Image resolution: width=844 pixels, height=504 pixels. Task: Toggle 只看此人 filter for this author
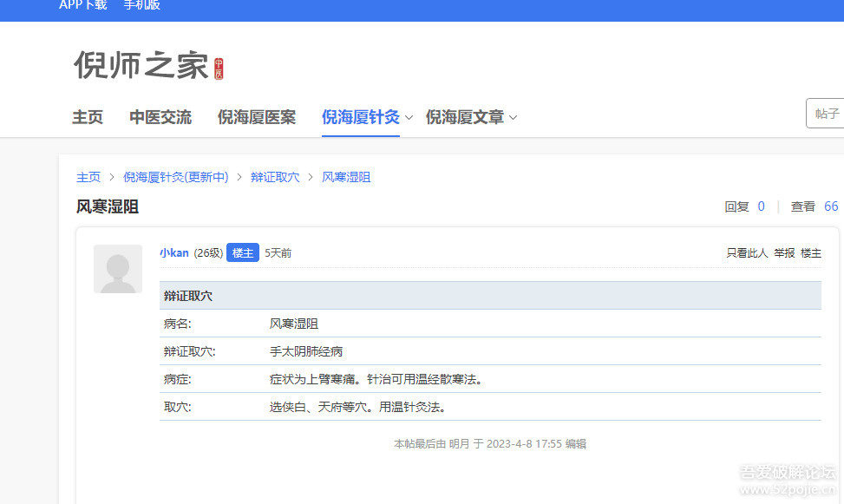pyautogui.click(x=747, y=253)
